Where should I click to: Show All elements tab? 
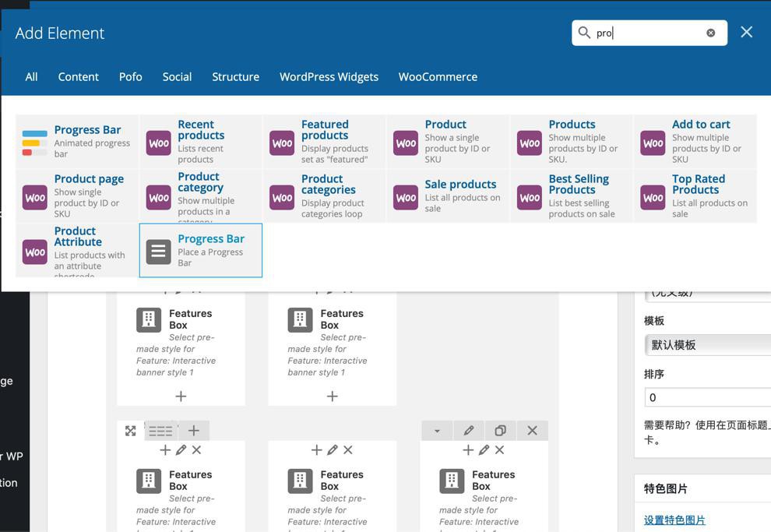click(x=31, y=76)
